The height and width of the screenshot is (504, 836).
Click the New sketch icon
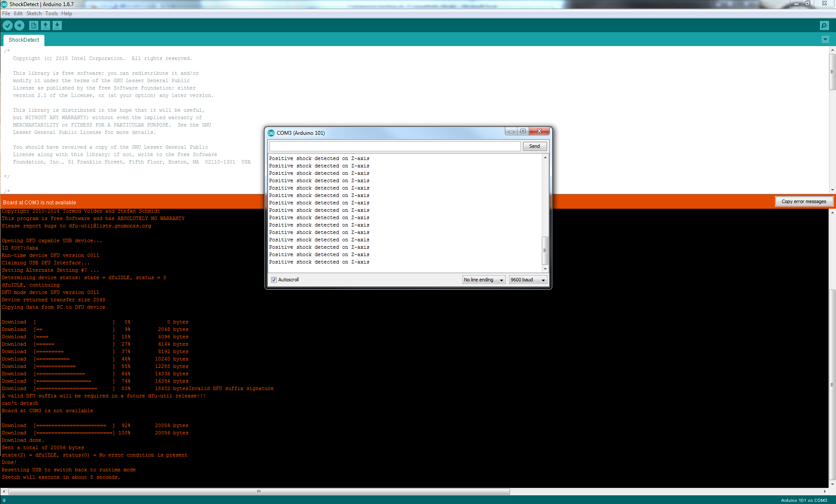[34, 26]
